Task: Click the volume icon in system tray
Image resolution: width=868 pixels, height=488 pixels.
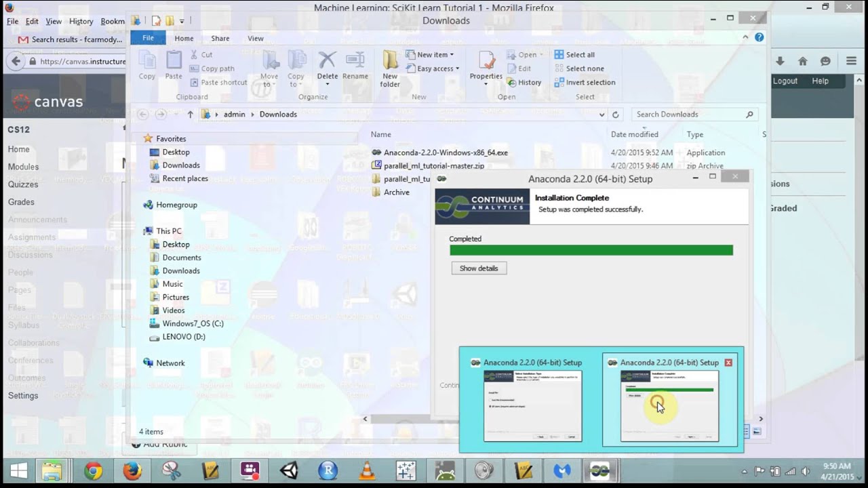Action: (x=806, y=471)
